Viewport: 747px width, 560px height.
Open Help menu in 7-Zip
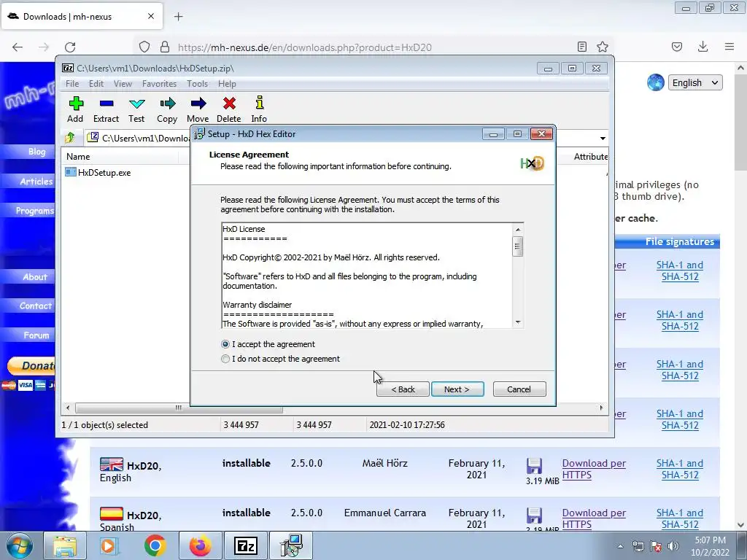coord(227,84)
